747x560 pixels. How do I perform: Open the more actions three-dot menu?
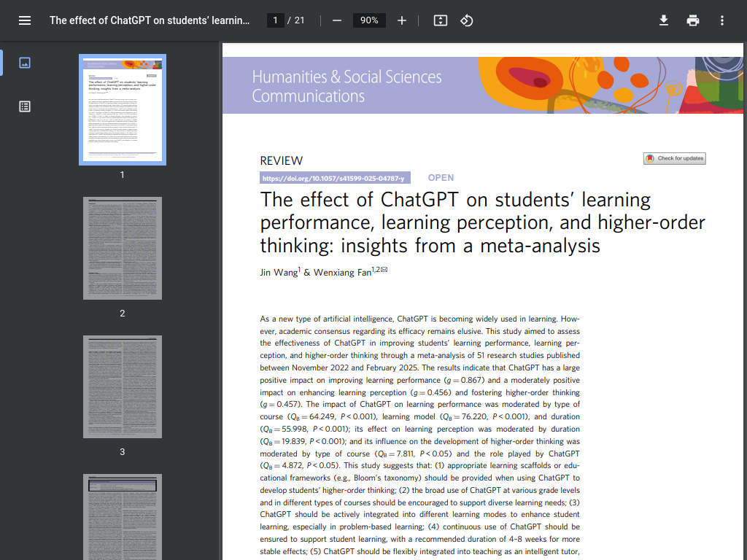coord(722,20)
